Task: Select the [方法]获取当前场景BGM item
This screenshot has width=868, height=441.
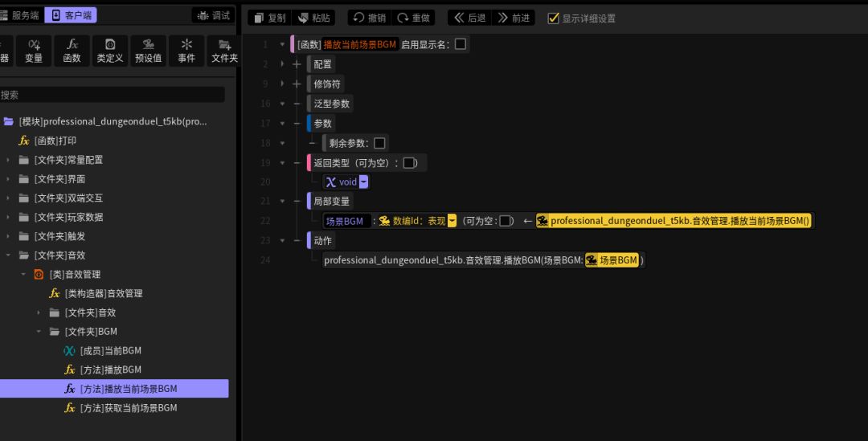Action: [x=129, y=408]
